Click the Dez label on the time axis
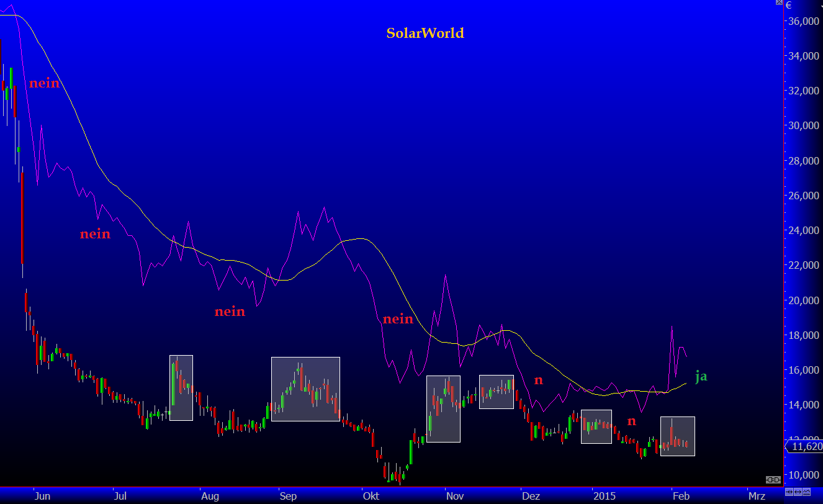Screen dimensions: 823x504 531,496
